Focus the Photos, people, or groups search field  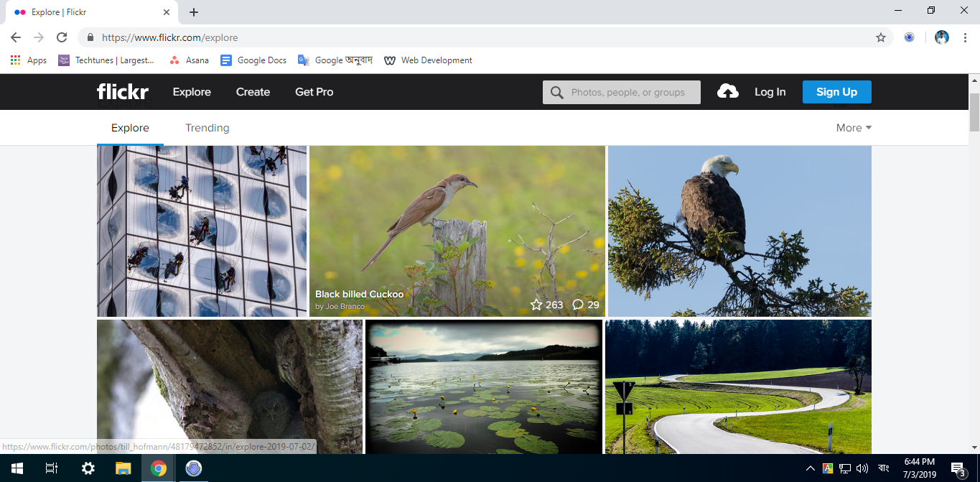(622, 93)
